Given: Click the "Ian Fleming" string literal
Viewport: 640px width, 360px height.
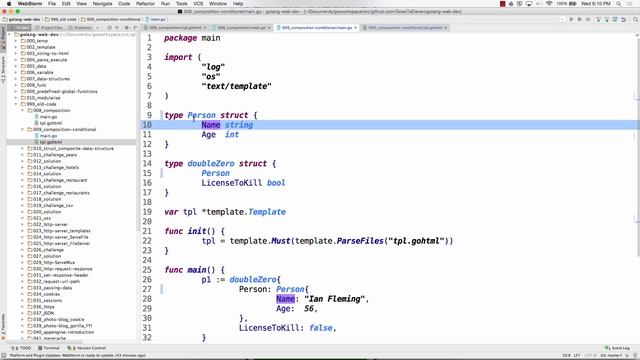Looking at the screenshot, I should click(x=335, y=299).
